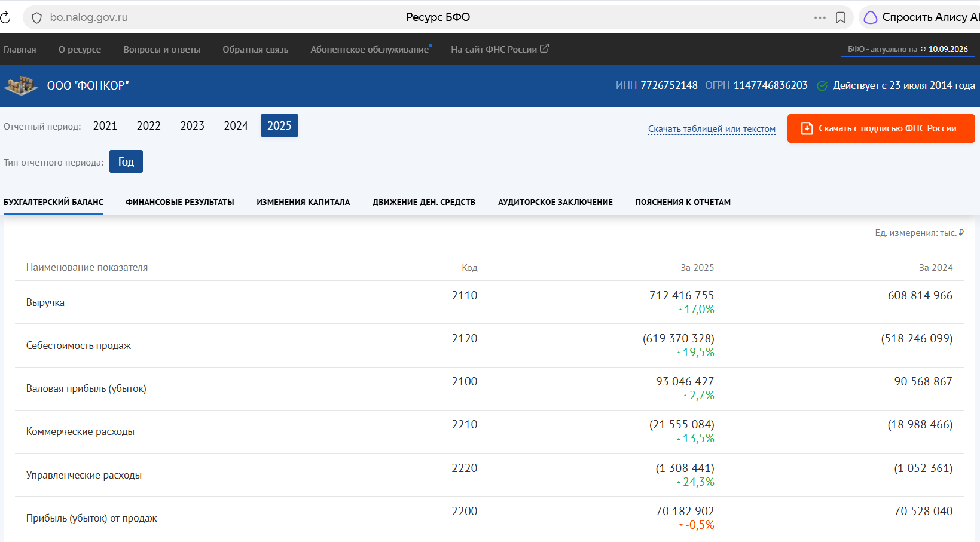The height and width of the screenshot is (542, 980).
Task: Go to the Главная menu item
Action: (x=20, y=50)
